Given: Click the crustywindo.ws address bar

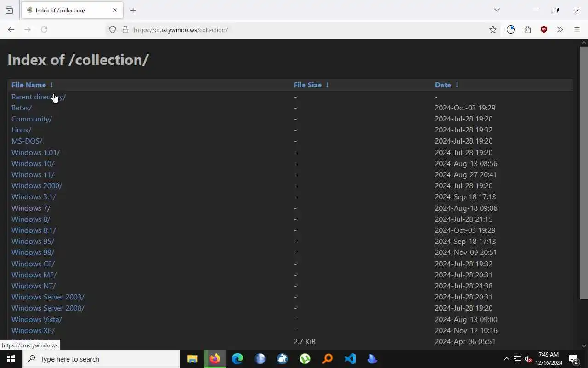Looking at the screenshot, I should tap(303, 29).
